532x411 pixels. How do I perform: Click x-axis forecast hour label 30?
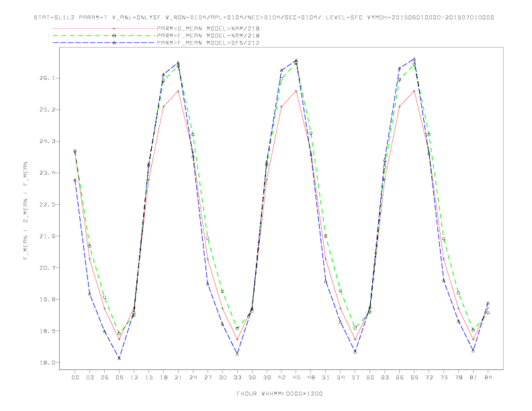222,377
